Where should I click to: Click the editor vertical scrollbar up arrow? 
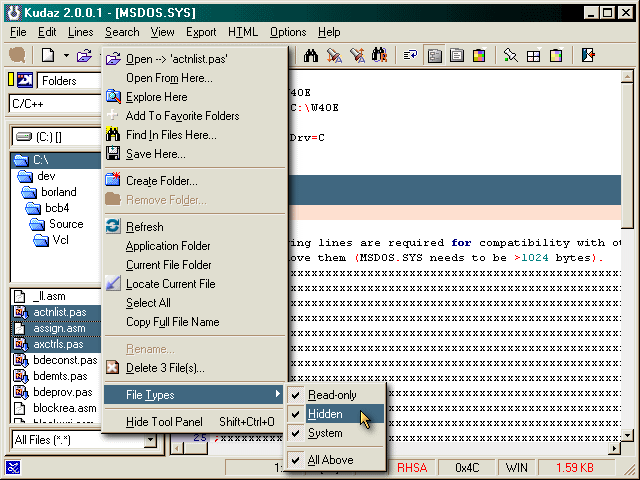click(627, 77)
